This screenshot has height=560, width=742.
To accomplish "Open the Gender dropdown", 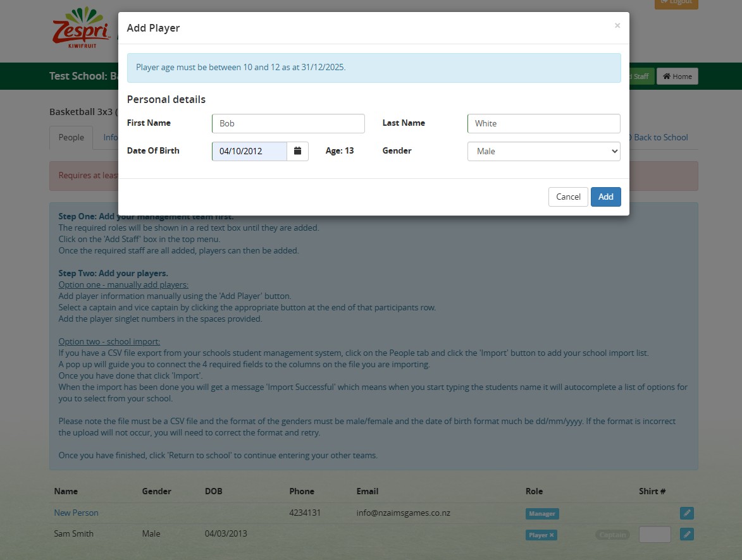I will coord(543,151).
